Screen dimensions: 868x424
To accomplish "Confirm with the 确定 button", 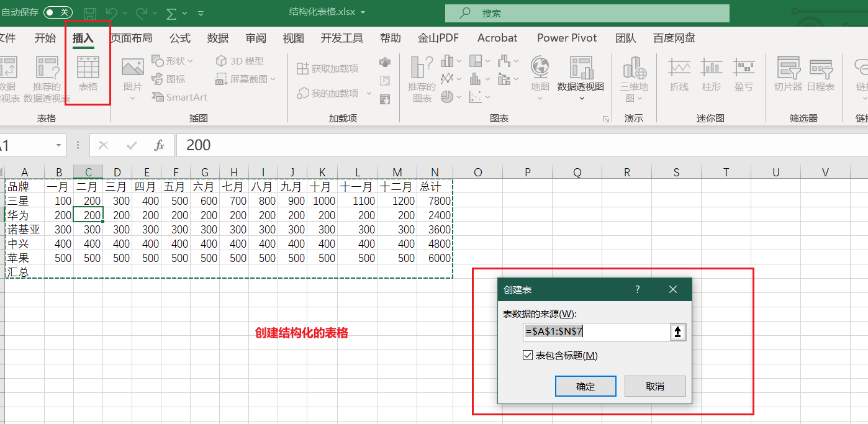I will [585, 386].
